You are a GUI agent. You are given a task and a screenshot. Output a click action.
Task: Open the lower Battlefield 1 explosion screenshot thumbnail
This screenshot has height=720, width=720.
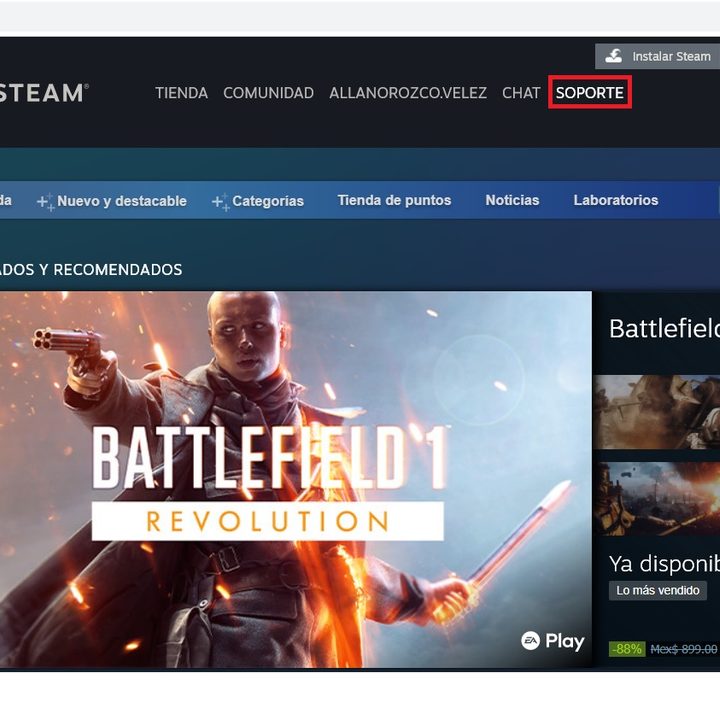click(x=657, y=499)
